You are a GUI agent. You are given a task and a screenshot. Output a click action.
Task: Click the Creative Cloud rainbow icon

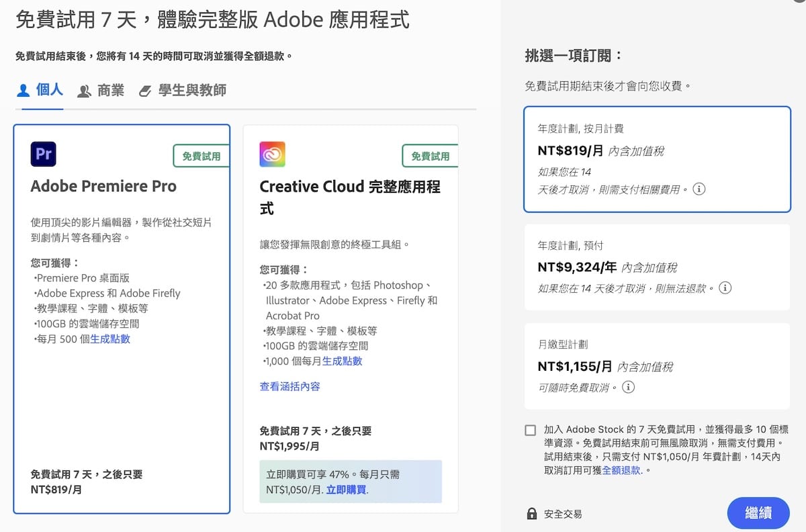[272, 154]
